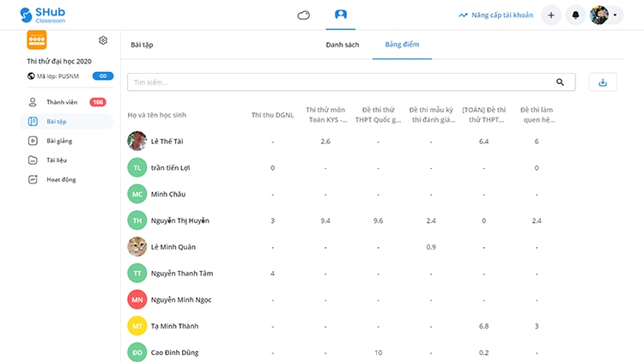Download the score table
The width and height of the screenshot is (644, 362).
[x=602, y=82]
